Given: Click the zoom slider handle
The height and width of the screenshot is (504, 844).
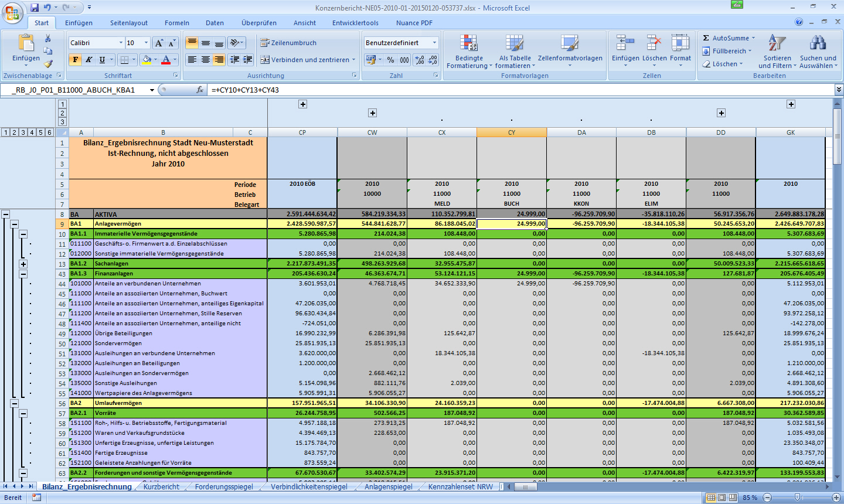Looking at the screenshot, I should click(x=797, y=498).
